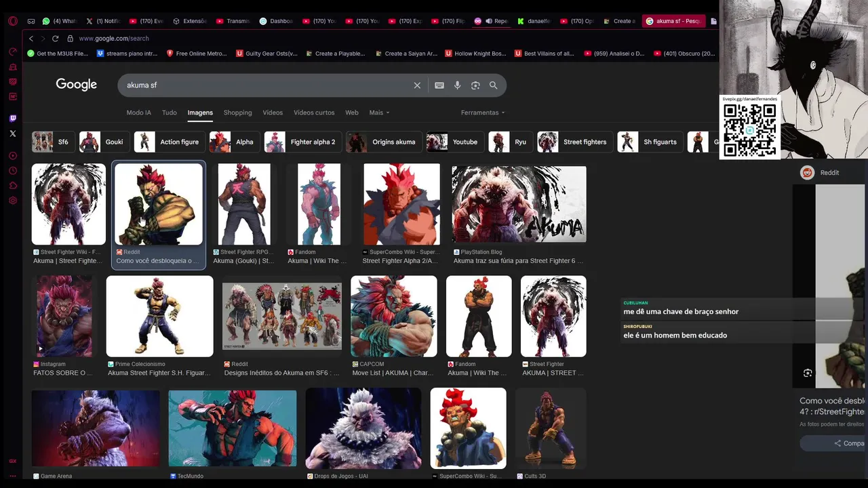This screenshot has width=868, height=488.
Task: Click the Lens search icon on preview image
Action: point(808,373)
